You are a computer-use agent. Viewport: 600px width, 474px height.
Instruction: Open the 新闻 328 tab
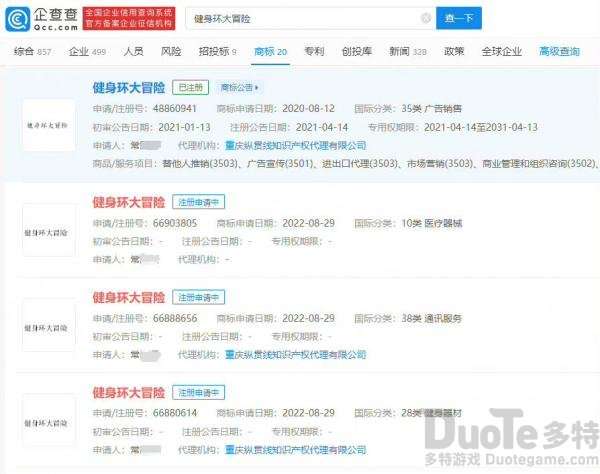pyautogui.click(x=408, y=51)
